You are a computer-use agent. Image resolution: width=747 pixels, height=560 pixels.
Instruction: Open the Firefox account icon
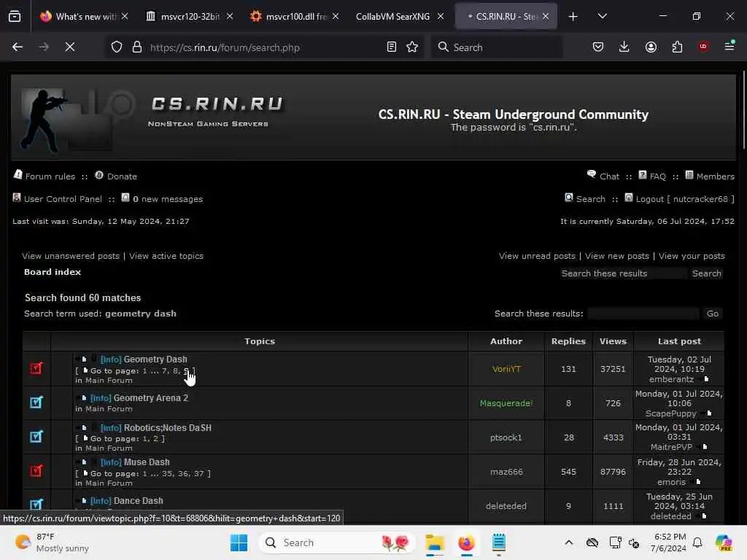pyautogui.click(x=651, y=47)
